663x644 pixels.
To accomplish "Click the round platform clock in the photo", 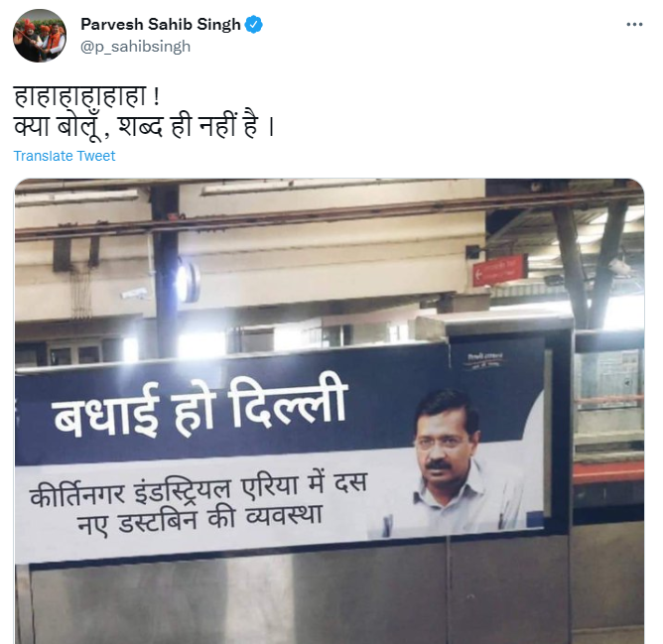I will point(188,281).
